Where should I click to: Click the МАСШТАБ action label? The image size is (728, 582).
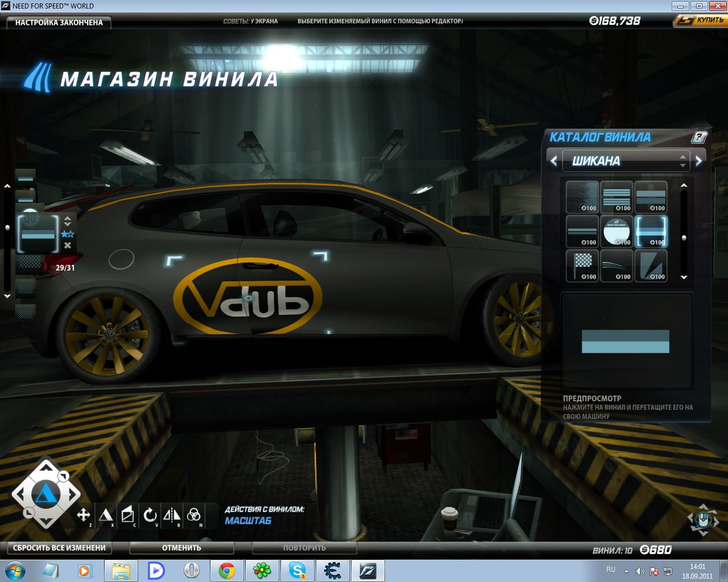[248, 521]
